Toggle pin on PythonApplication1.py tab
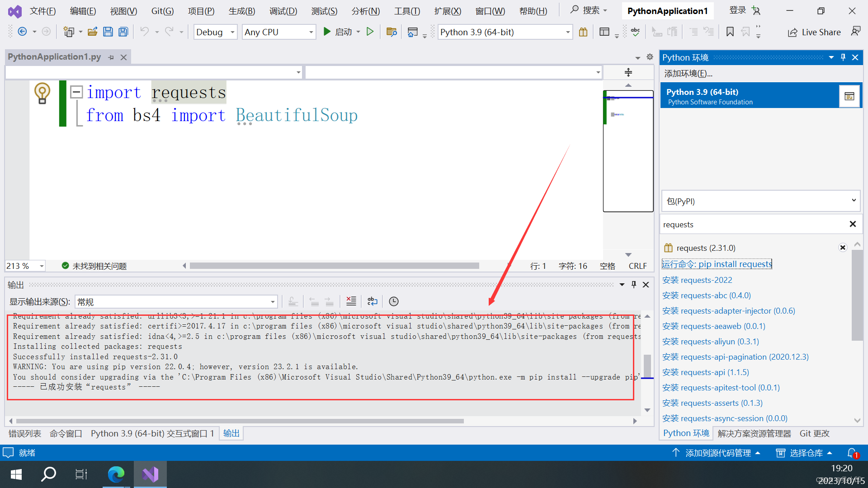Image resolution: width=868 pixels, height=488 pixels. [x=111, y=57]
